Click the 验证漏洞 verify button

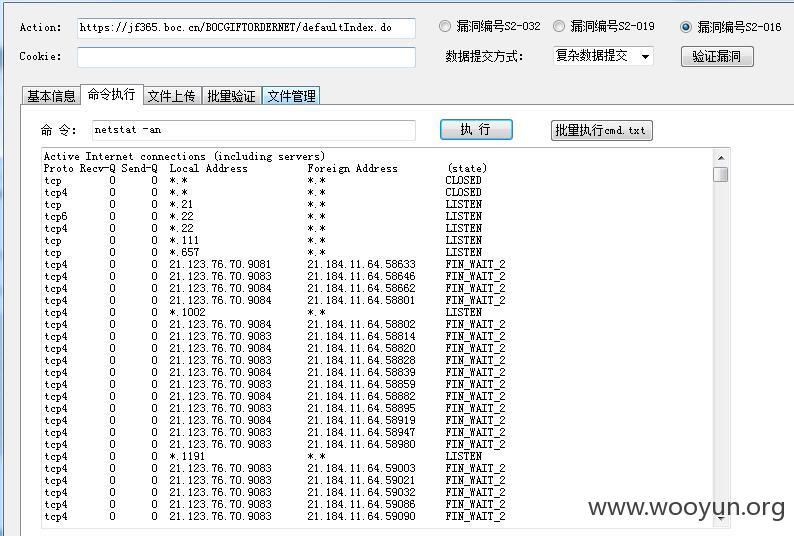click(x=717, y=56)
